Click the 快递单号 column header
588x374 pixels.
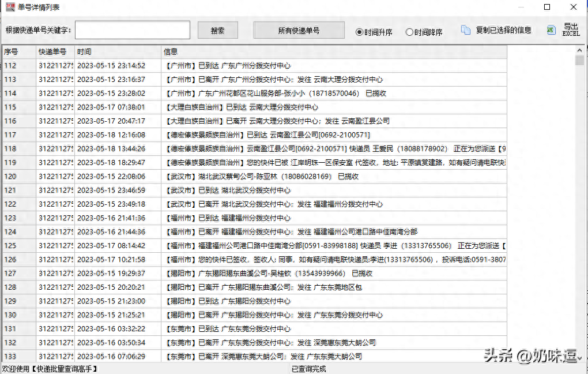tap(55, 52)
